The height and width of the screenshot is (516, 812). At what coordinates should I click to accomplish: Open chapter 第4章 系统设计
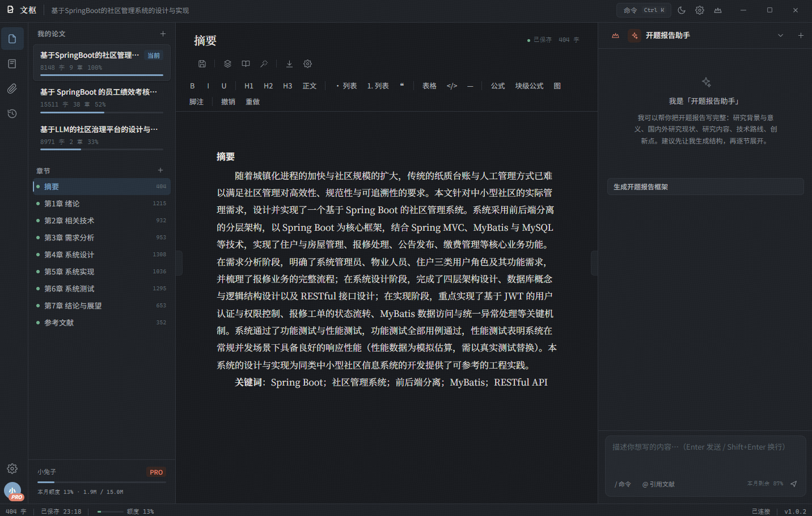(x=102, y=255)
